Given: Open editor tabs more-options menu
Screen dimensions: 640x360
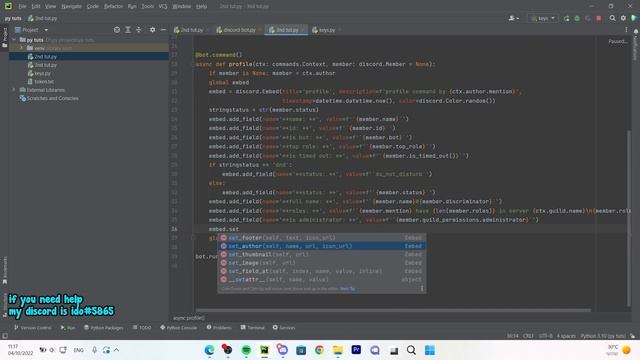Looking at the screenshot, I should (x=626, y=30).
